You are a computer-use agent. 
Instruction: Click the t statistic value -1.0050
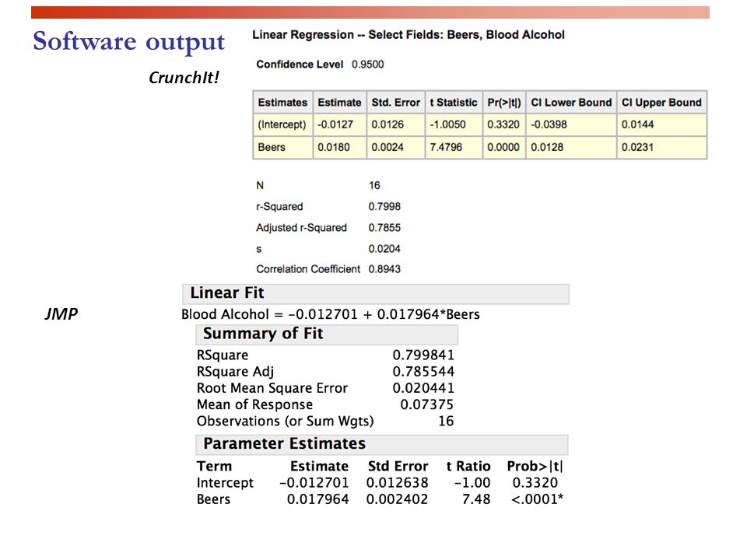[x=448, y=124]
